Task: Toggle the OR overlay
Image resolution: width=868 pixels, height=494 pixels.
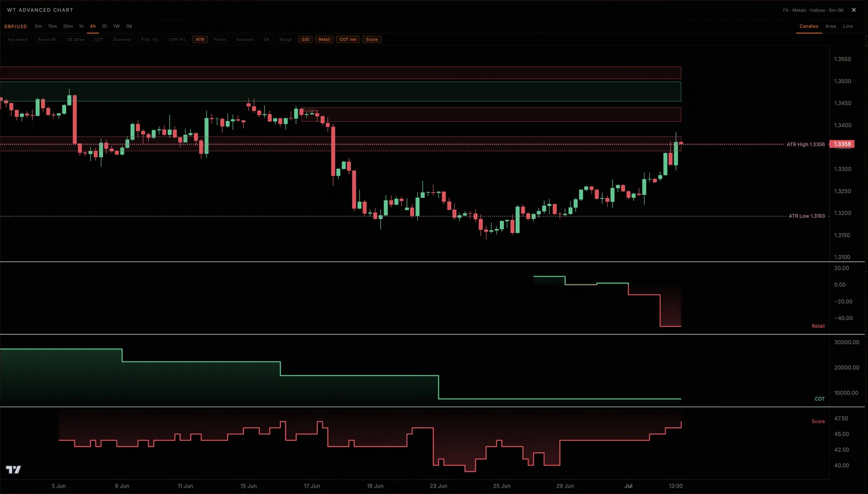Action: pyautogui.click(x=266, y=40)
